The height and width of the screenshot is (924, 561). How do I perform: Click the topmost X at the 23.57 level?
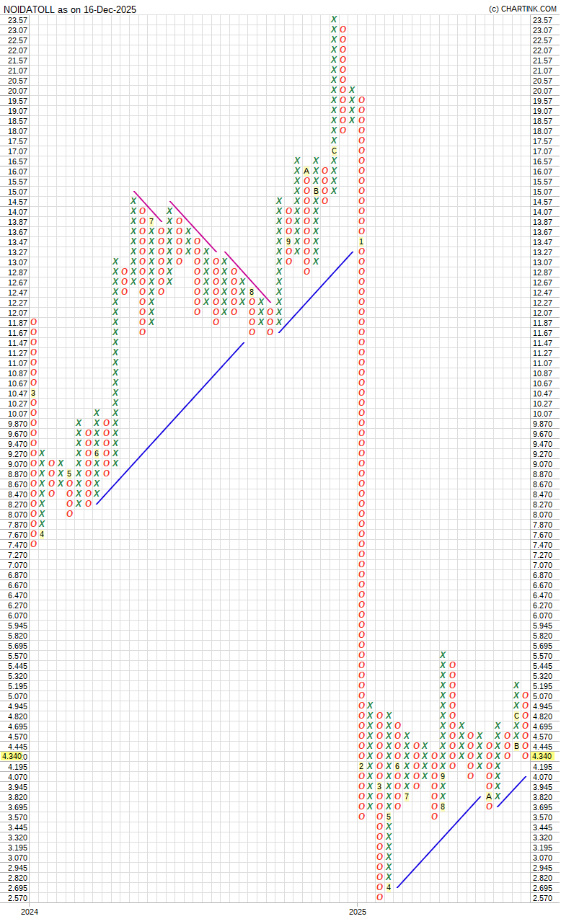[x=334, y=19]
